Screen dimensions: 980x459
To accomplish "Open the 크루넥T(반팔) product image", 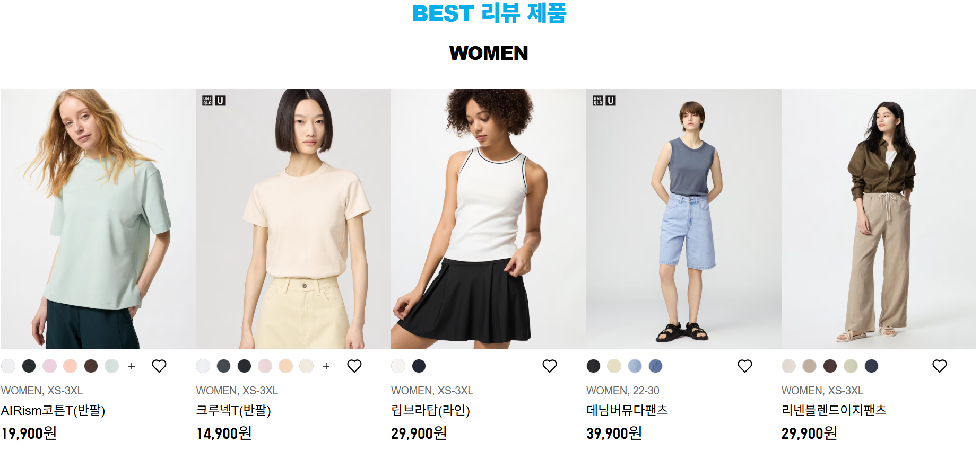I will pyautogui.click(x=293, y=218).
